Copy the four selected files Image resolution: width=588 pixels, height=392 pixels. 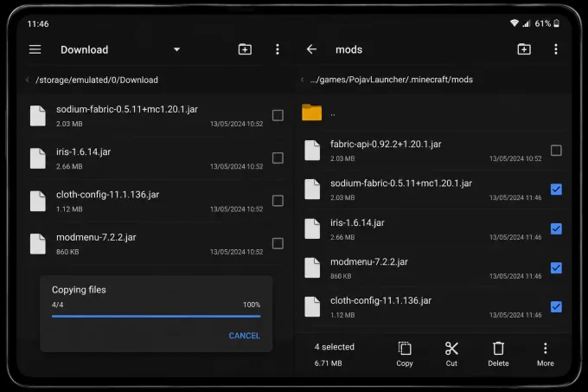[405, 354]
